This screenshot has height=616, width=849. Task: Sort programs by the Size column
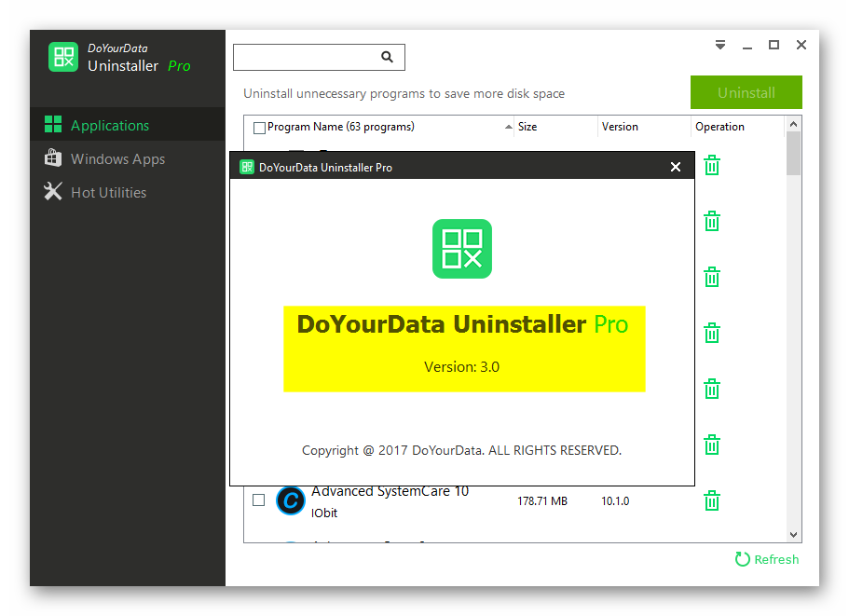coord(527,127)
